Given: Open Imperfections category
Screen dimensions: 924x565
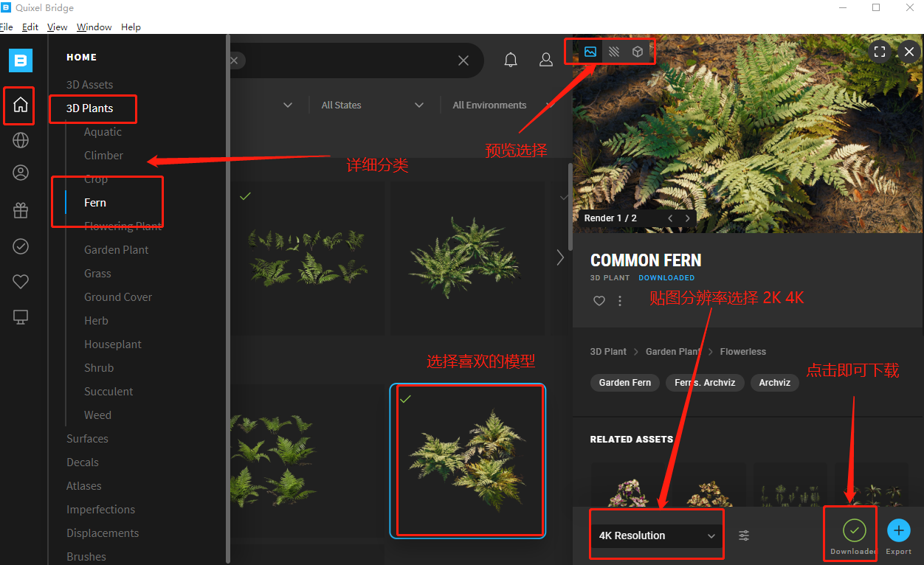Looking at the screenshot, I should 101,510.
